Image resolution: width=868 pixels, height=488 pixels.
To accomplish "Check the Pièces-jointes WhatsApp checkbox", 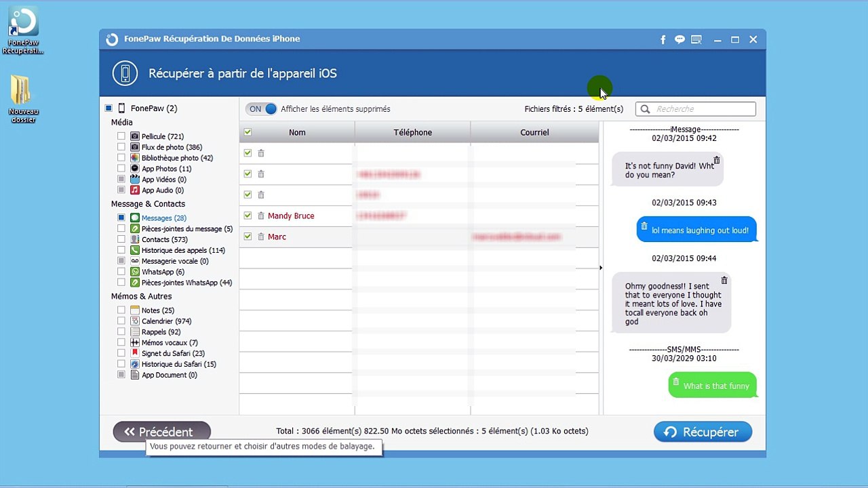I will point(121,283).
